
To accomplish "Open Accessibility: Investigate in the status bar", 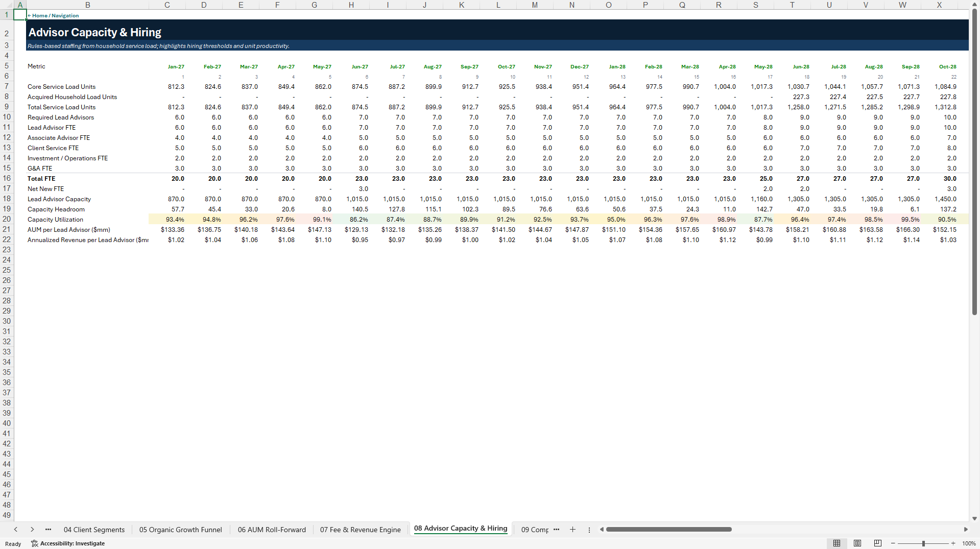I will pyautogui.click(x=68, y=543).
